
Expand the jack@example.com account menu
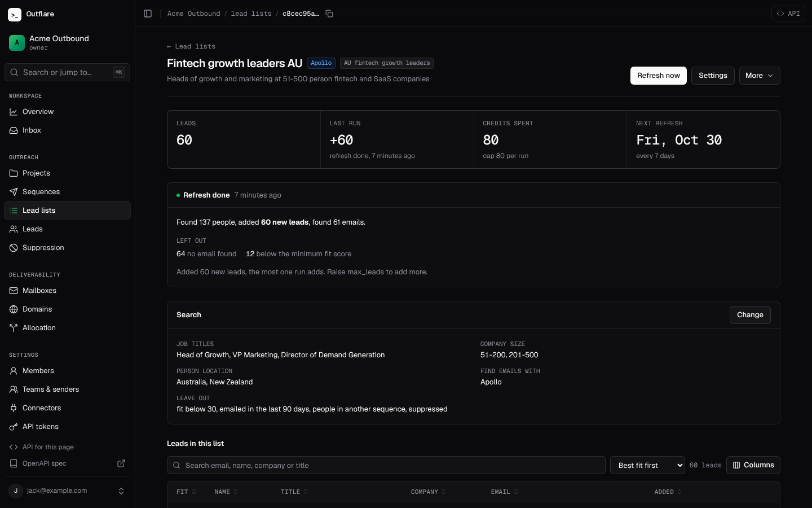point(67,491)
